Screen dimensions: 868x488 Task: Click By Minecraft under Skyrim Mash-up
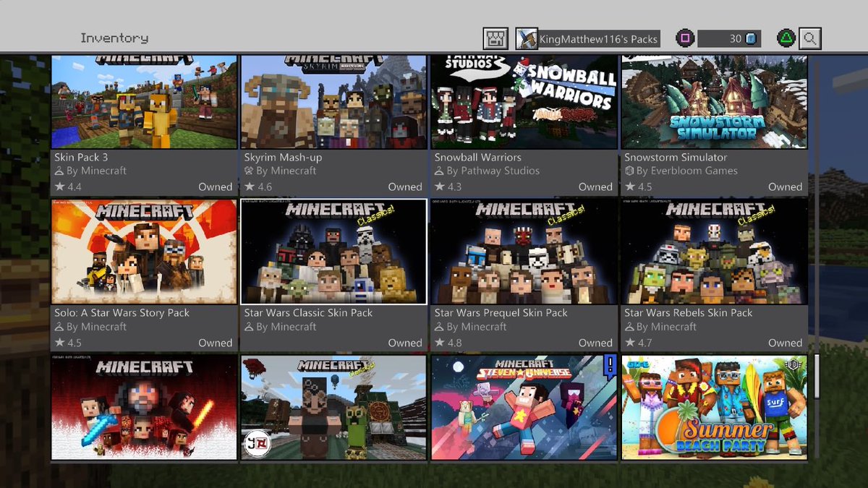(x=286, y=171)
